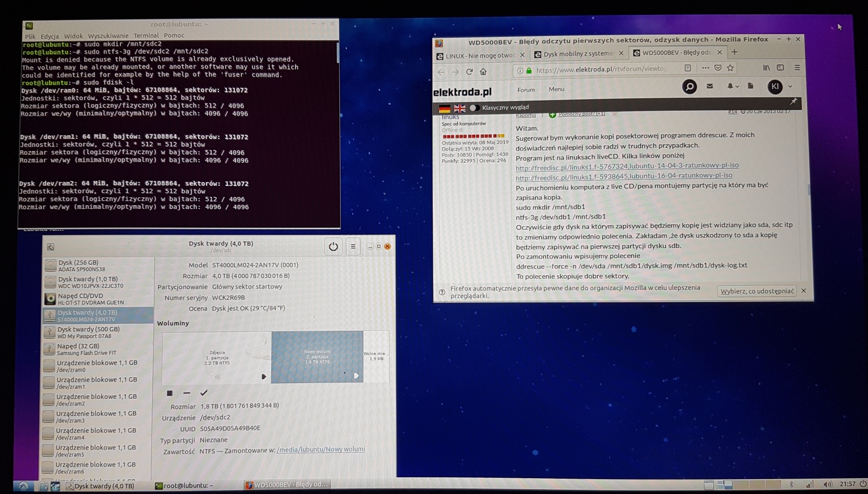Reload the elektroda page
The height and width of the screenshot is (494, 868).
(x=470, y=71)
